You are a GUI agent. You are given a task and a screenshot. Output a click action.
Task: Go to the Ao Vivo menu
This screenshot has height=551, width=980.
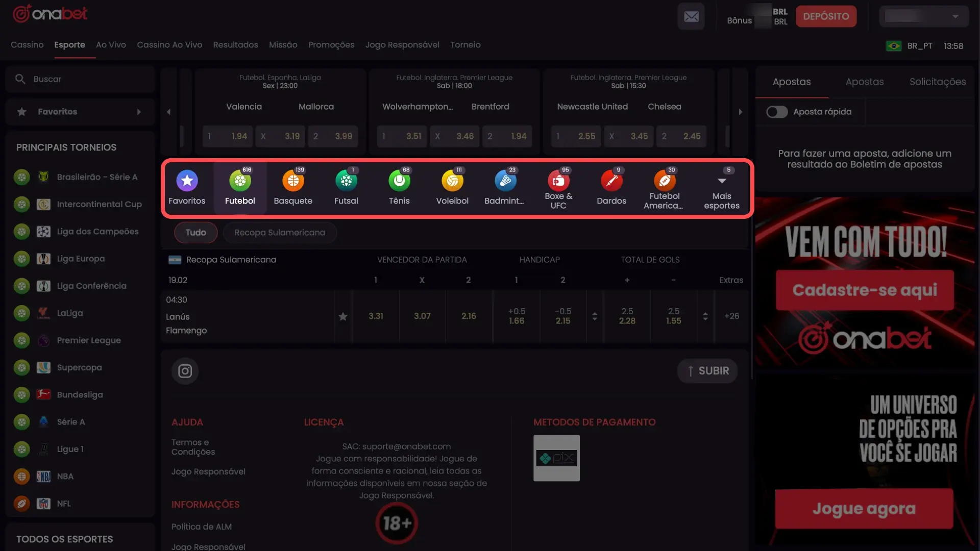111,45
